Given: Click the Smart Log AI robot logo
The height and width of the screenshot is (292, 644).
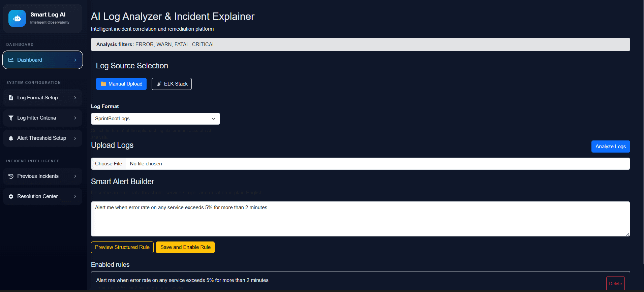Looking at the screenshot, I should click(x=17, y=18).
